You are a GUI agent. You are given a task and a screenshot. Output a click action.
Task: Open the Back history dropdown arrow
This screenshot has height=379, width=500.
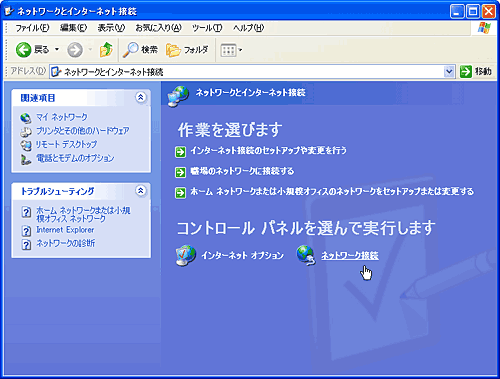pyautogui.click(x=57, y=50)
